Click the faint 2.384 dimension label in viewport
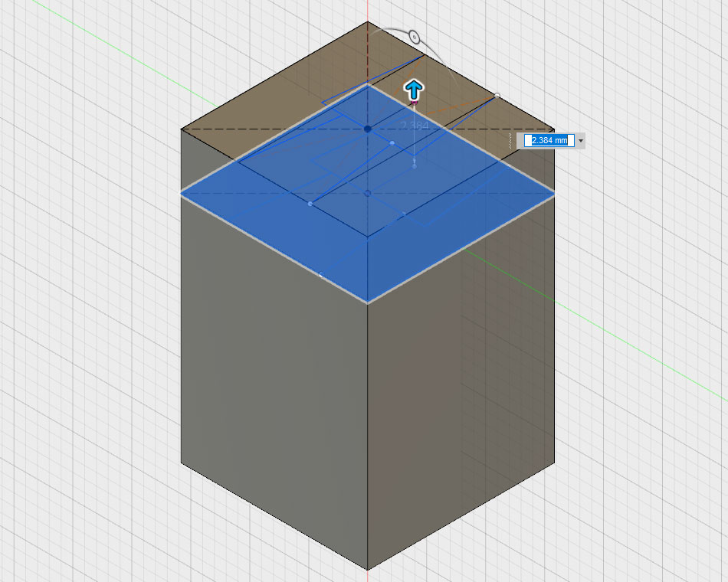 [x=415, y=125]
